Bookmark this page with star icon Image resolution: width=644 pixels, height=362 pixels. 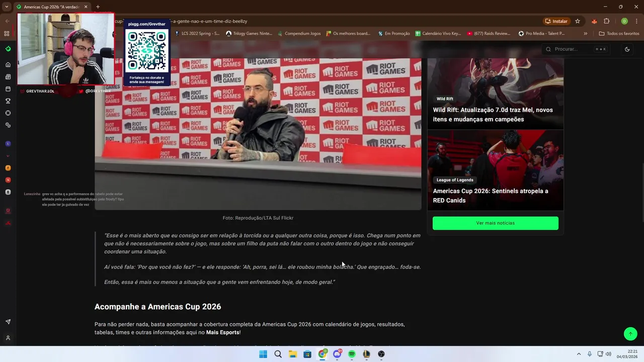pos(578,21)
